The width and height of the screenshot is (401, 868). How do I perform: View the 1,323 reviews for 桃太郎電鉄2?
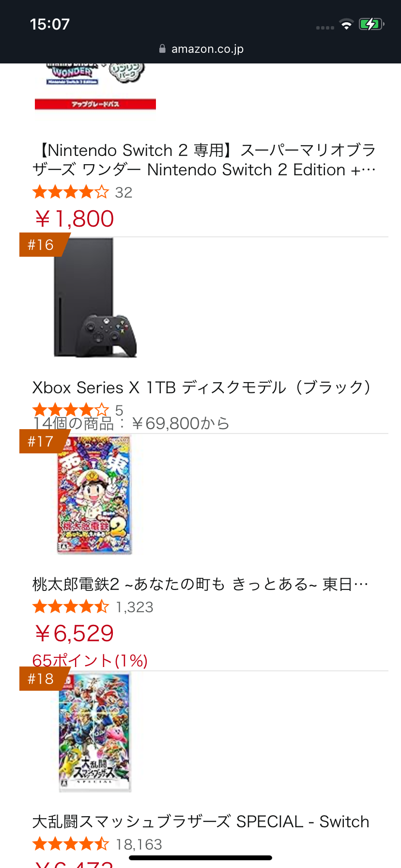click(x=135, y=607)
